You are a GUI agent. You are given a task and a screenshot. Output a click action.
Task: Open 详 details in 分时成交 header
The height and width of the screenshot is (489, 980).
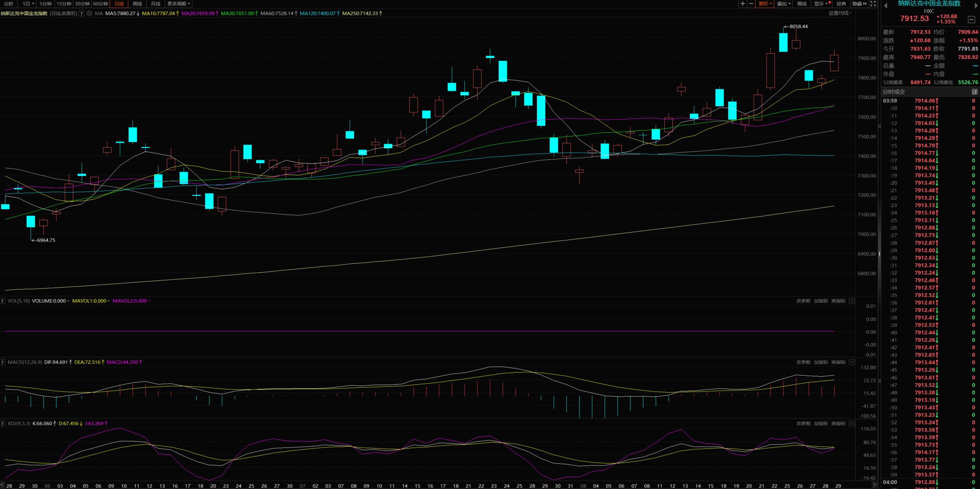974,92
